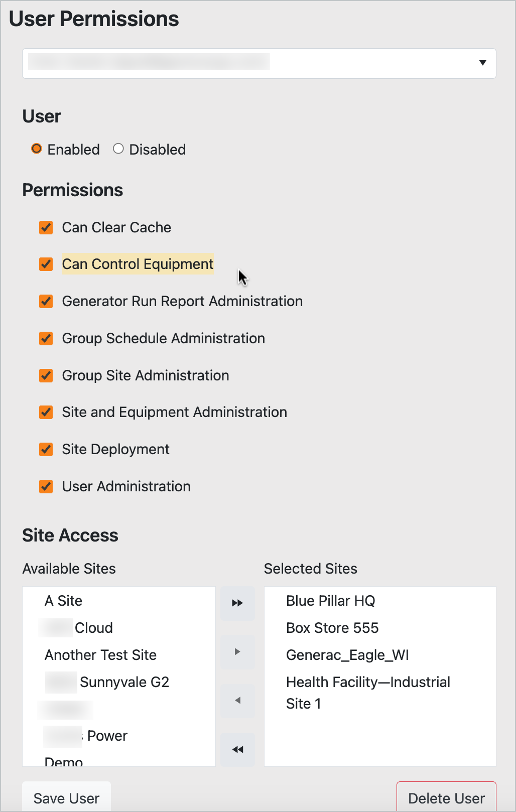Uncheck User Administration permission
This screenshot has width=516, height=812.
click(46, 486)
